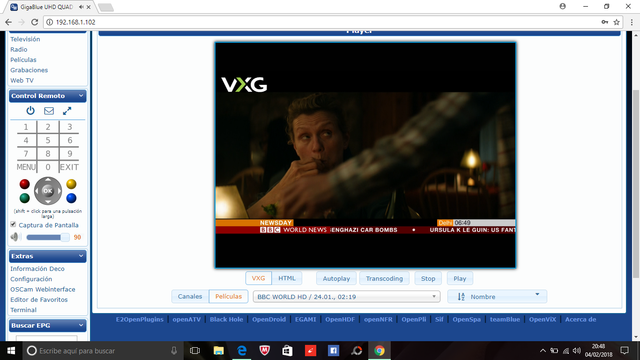
Task: Click the Transcoding button
Action: tap(384, 278)
